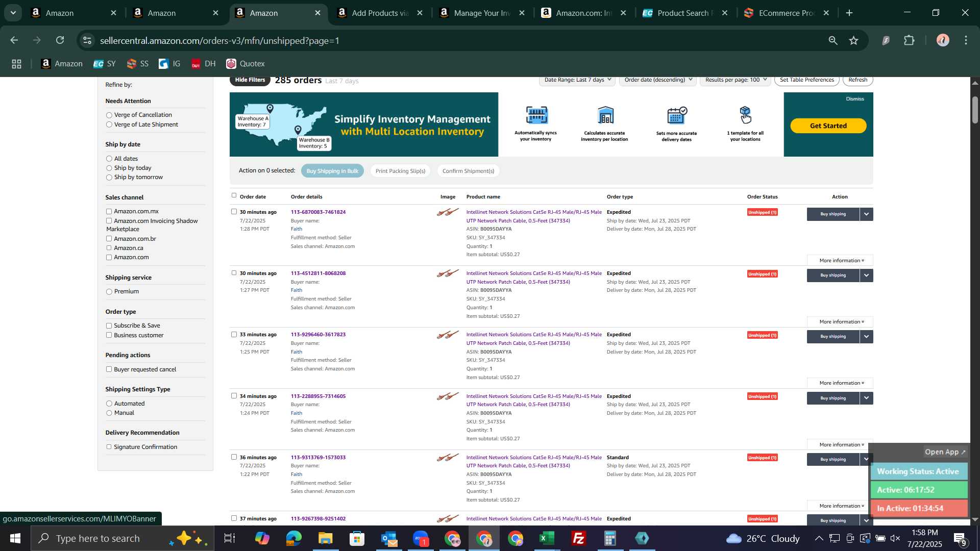Open the DH bookmark
The image size is (980, 551).
204,64
